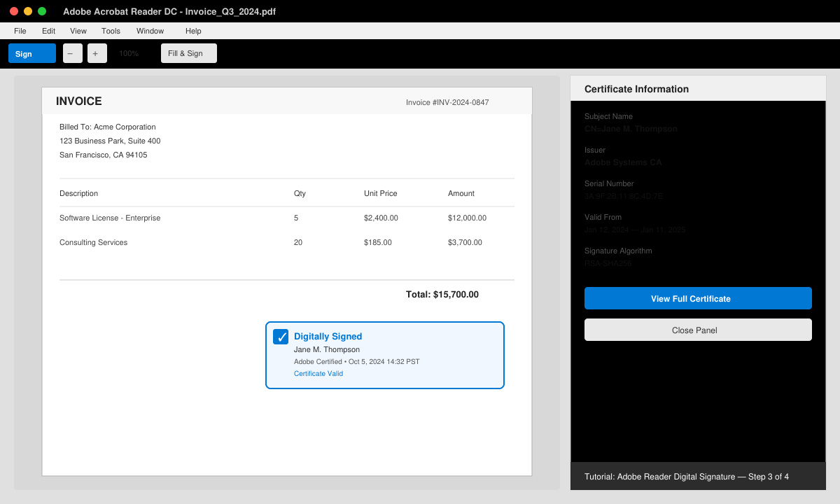This screenshot has width=840, height=504.
Task: Click the $3,700.00 amount cell
Action: click(x=465, y=242)
